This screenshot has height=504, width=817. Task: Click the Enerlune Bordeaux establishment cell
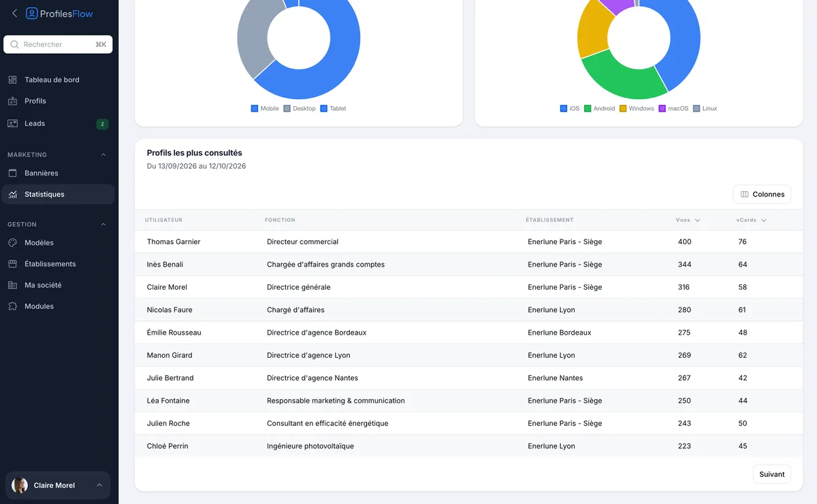560,333
